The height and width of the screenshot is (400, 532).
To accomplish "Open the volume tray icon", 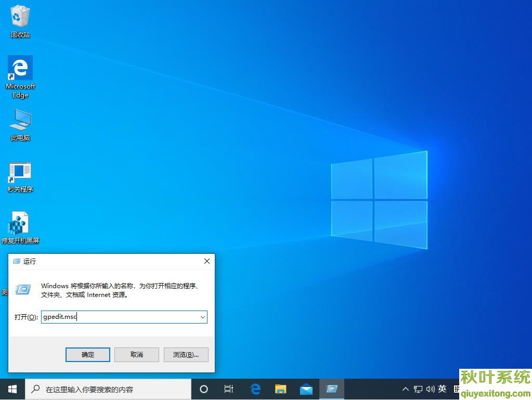I will (430, 389).
